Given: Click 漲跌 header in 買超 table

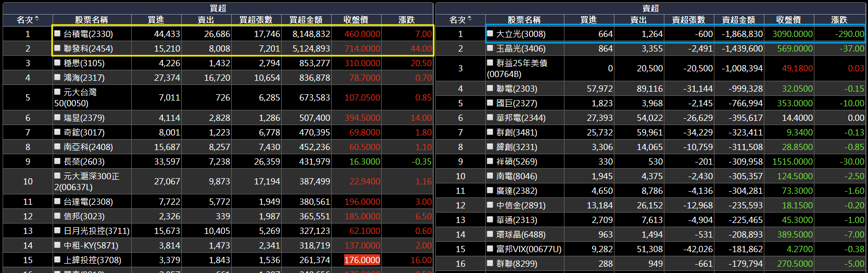Looking at the screenshot, I should click(x=407, y=20).
